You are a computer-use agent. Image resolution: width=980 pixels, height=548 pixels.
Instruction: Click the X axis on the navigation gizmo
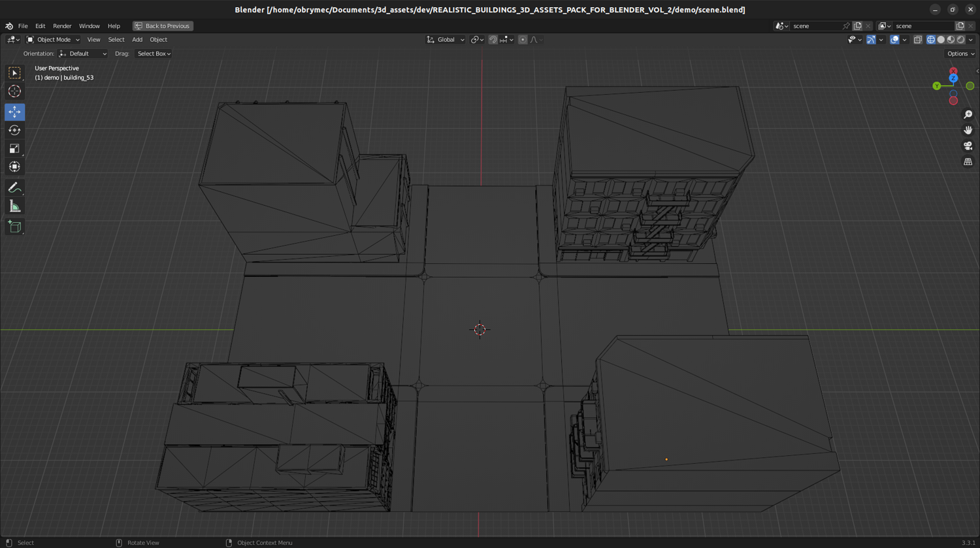point(953,71)
